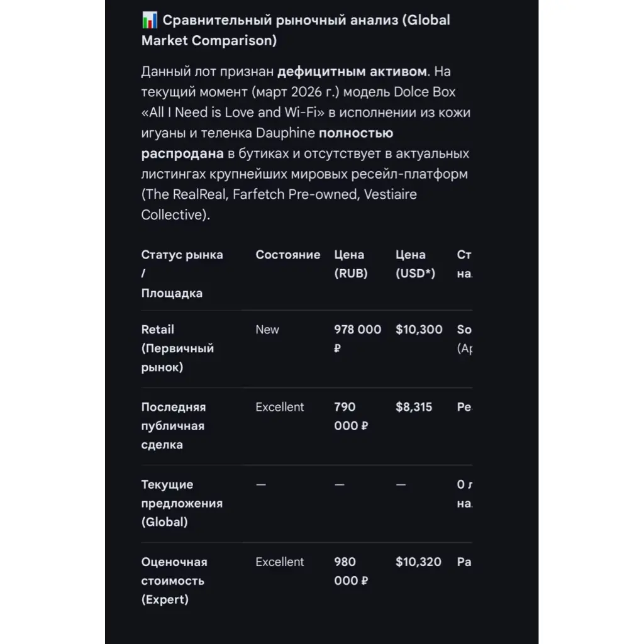The width and height of the screenshot is (644, 644).
Task: Click the 978 000 ₽ price cell
Action: (357, 338)
